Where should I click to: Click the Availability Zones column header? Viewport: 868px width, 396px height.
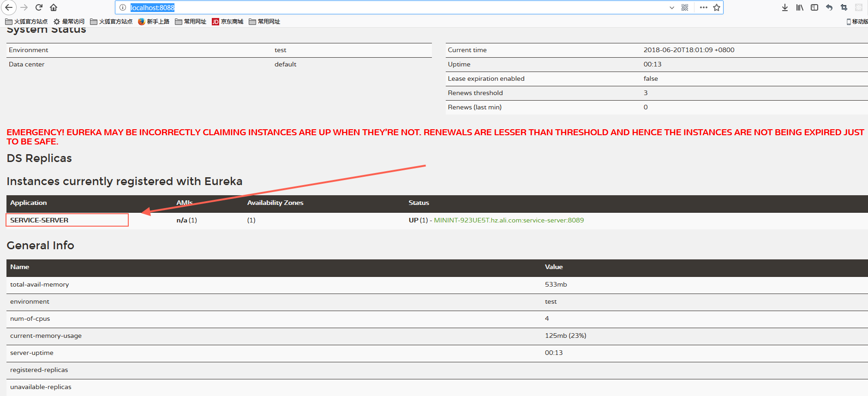click(x=275, y=203)
